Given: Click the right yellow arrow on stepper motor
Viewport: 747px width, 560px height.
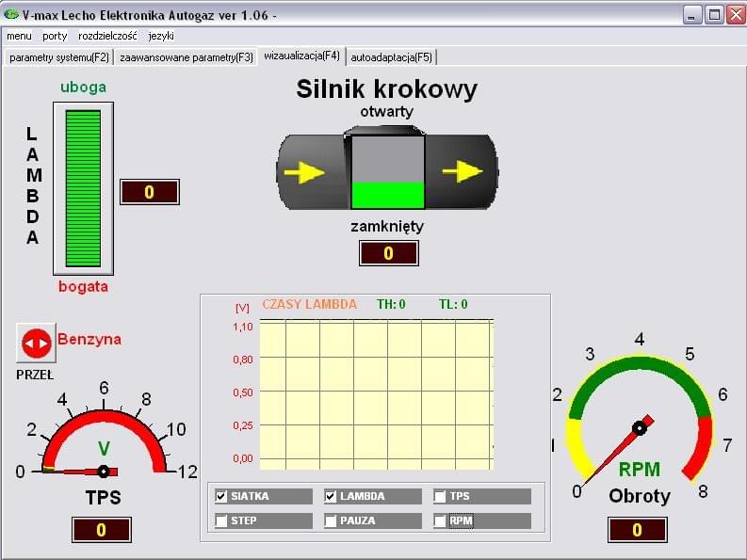Looking at the screenshot, I should [x=462, y=171].
